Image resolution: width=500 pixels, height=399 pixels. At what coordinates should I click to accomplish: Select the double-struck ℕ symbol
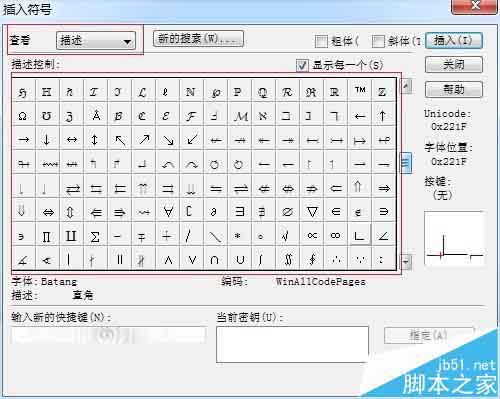coord(191,91)
